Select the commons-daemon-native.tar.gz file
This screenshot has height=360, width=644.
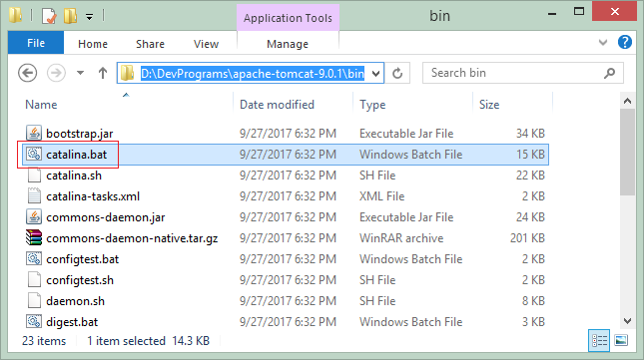tap(132, 238)
